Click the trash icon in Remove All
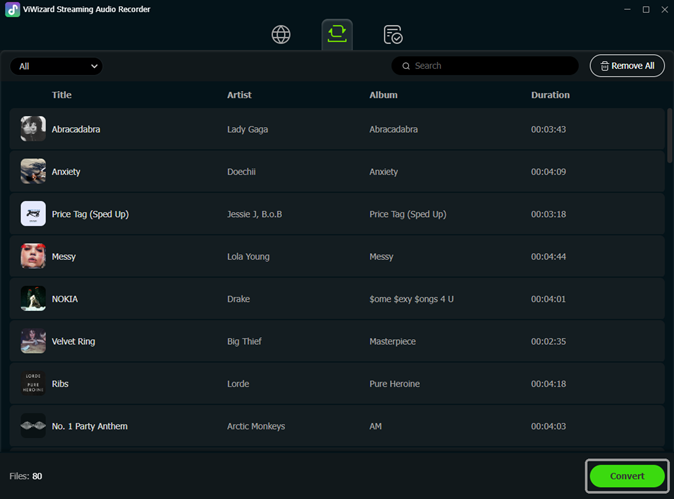Viewport: 674px width, 499px height. click(x=604, y=66)
